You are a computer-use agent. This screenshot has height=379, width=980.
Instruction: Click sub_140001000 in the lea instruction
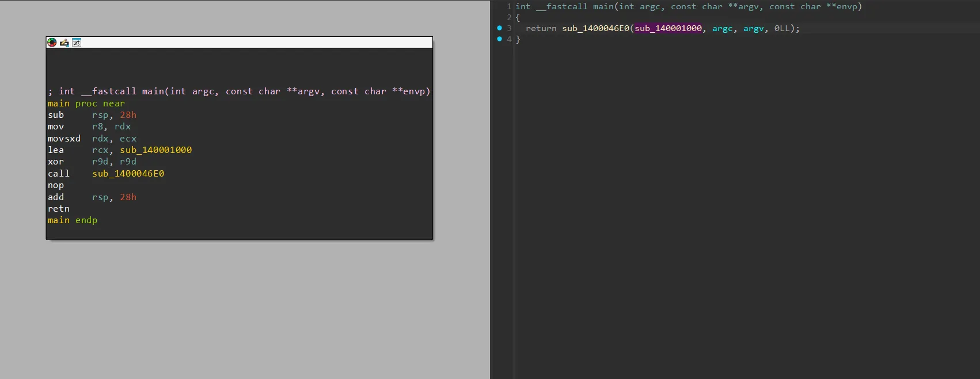tap(155, 150)
